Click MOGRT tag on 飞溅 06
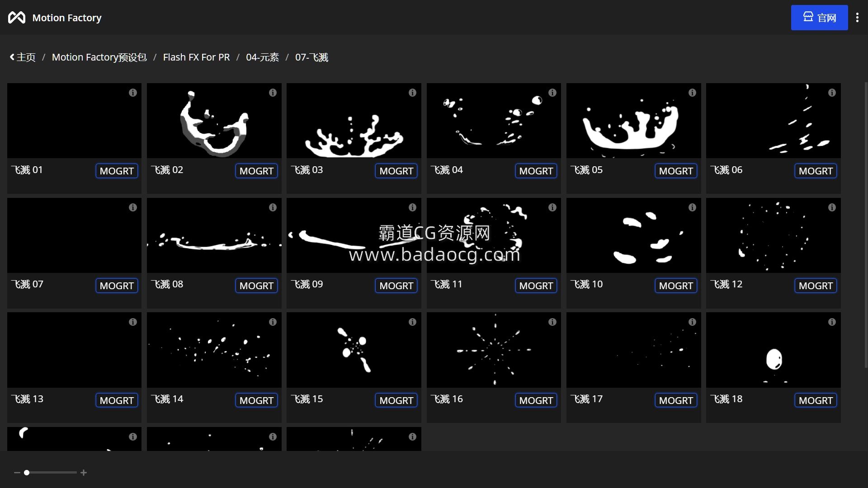 816,171
